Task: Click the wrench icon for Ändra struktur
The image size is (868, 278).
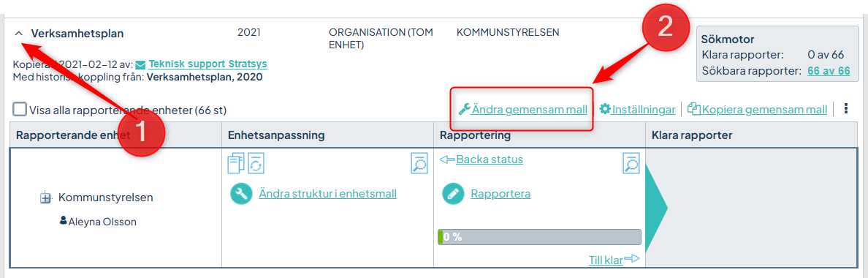Action: [241, 194]
